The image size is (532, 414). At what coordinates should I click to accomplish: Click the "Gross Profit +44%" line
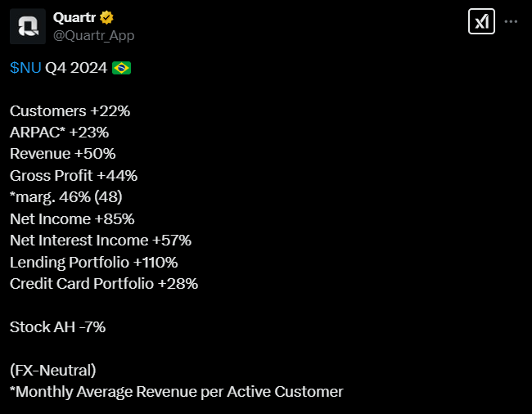[74, 175]
